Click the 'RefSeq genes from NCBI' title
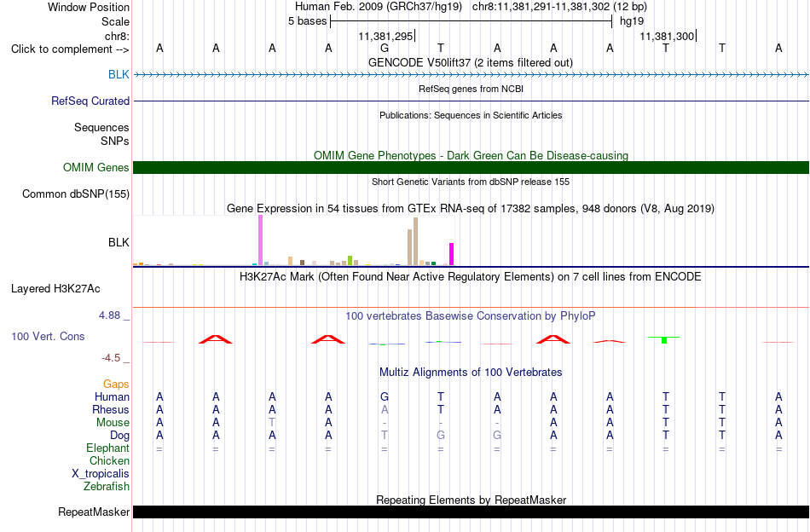 pyautogui.click(x=472, y=89)
